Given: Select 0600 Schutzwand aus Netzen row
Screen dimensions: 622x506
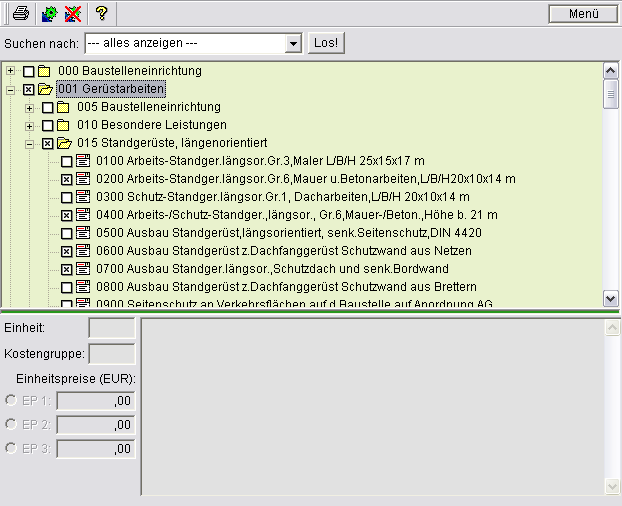Looking at the screenshot, I should tap(284, 251).
